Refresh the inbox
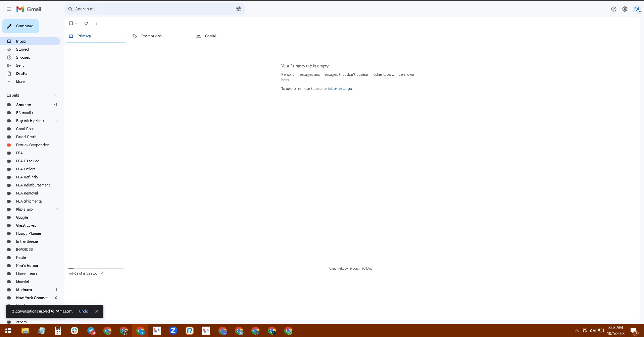 coord(86,23)
